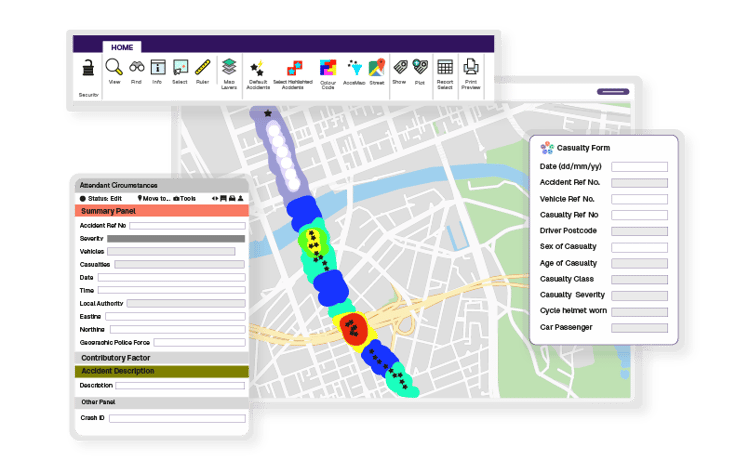Click the Casualty Class field

pyautogui.click(x=639, y=280)
